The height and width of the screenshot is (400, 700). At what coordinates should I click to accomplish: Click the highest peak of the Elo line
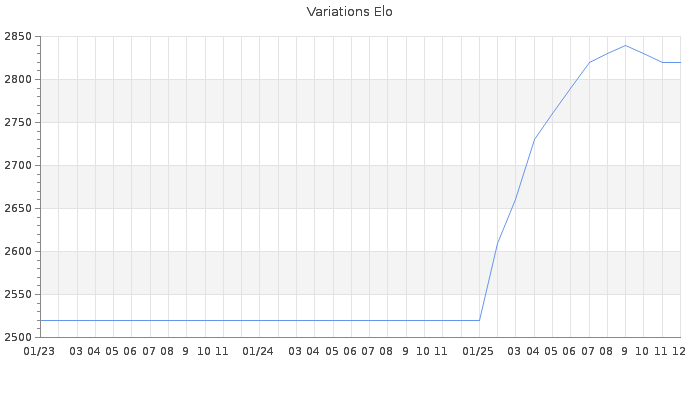coord(625,45)
